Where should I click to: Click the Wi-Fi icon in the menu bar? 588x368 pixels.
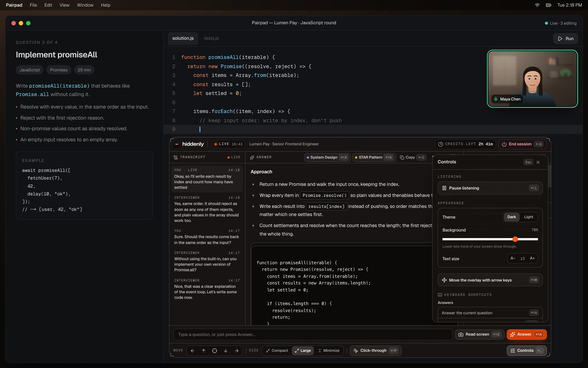[537, 5]
